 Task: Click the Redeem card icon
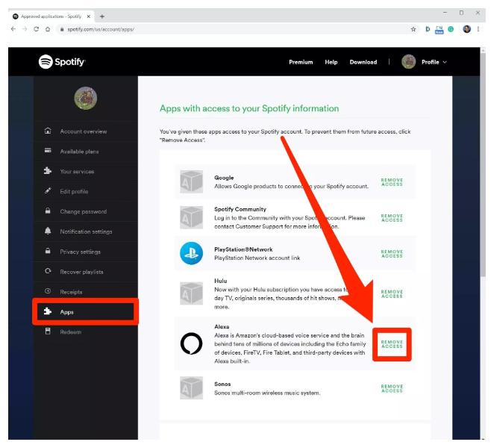48,331
